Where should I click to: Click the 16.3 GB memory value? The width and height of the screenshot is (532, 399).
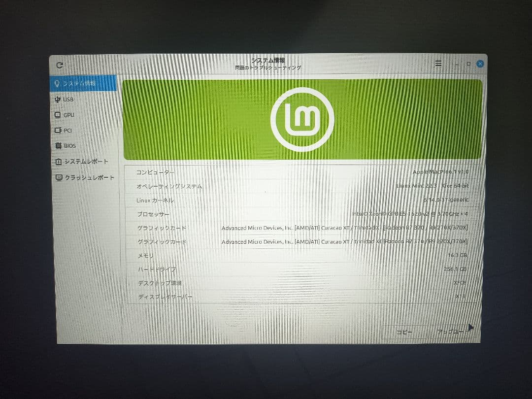457,255
